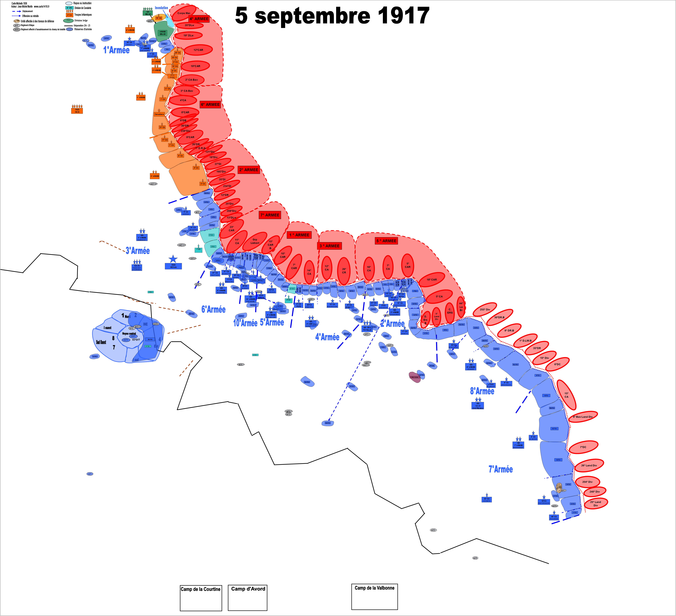Viewport: 676px width, 616px height.
Task: Select the 'Camp de la Valbonne' box
Action: (x=374, y=597)
